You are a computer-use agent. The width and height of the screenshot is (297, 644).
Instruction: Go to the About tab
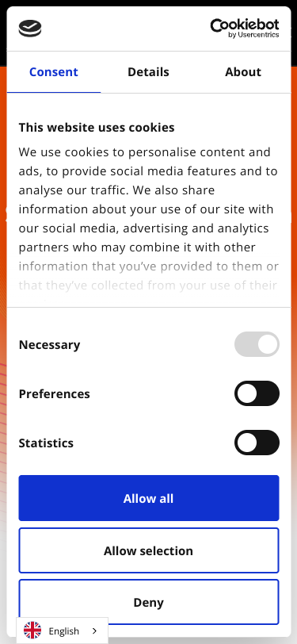pyautogui.click(x=243, y=72)
